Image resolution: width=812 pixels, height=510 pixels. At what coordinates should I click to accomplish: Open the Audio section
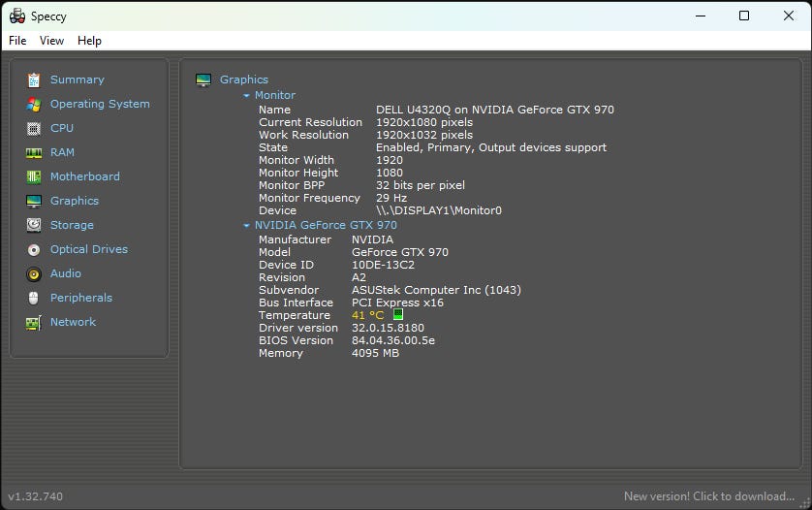[x=66, y=273]
